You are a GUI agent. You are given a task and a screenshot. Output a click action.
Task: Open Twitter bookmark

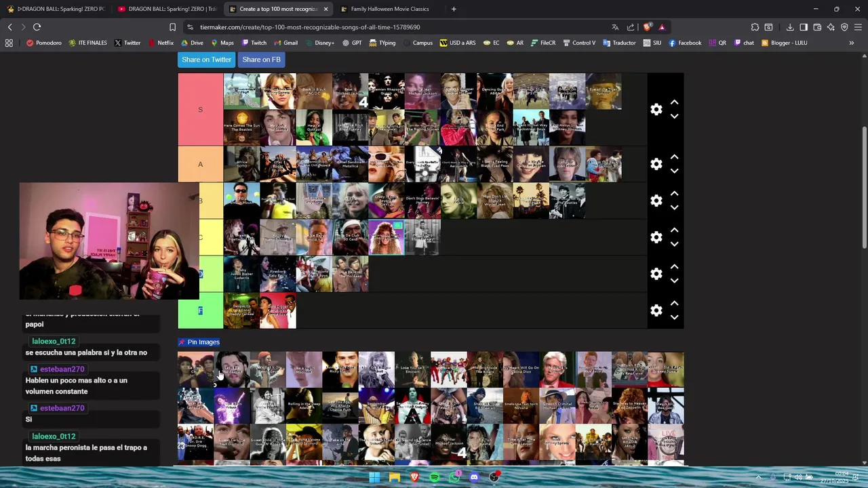coord(127,43)
